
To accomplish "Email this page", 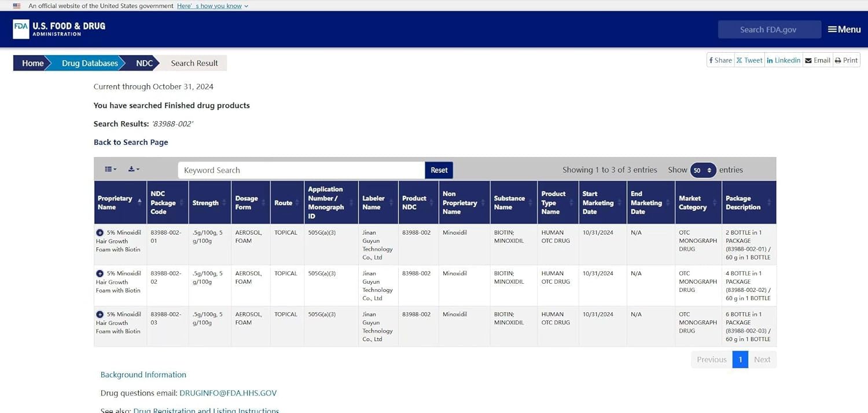I will pos(818,60).
